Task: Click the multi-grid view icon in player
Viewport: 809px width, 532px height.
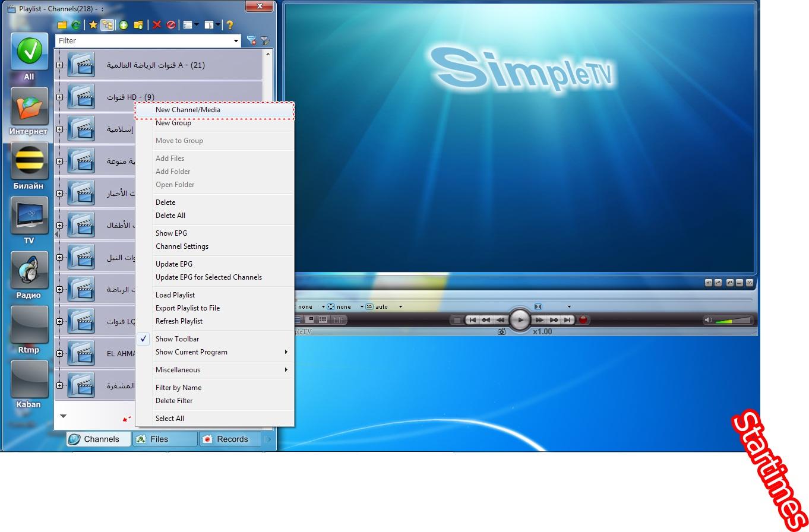Action: pyautogui.click(x=323, y=319)
